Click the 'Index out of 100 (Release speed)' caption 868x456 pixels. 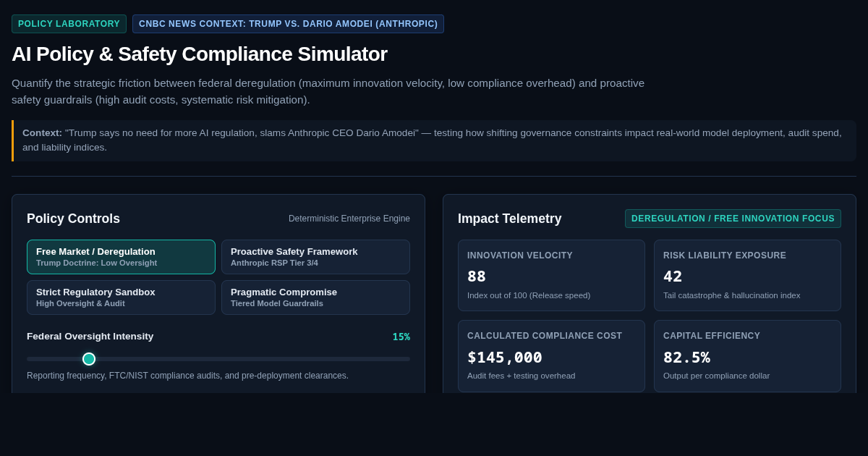[x=529, y=295]
